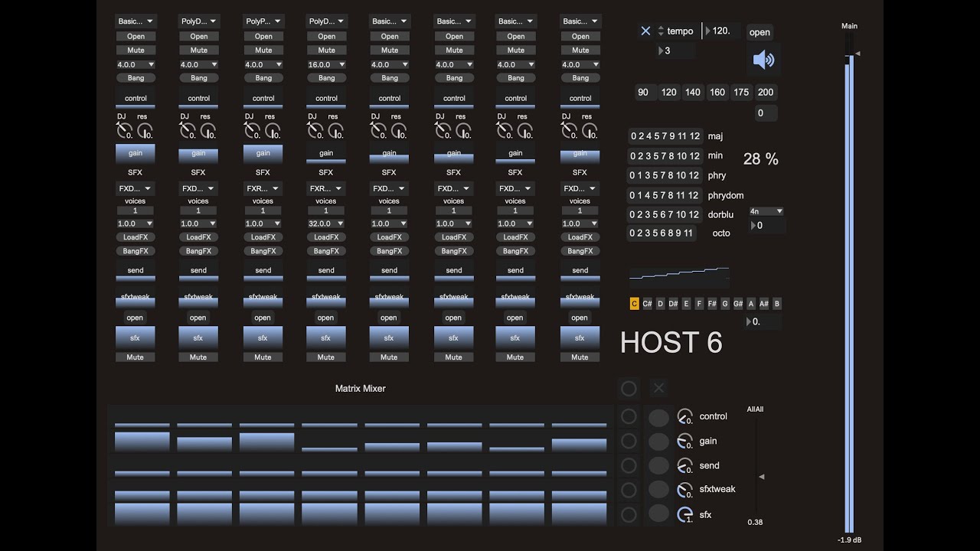
Task: Open the 16.0.0 length dropdown on channel 4
Action: point(327,65)
